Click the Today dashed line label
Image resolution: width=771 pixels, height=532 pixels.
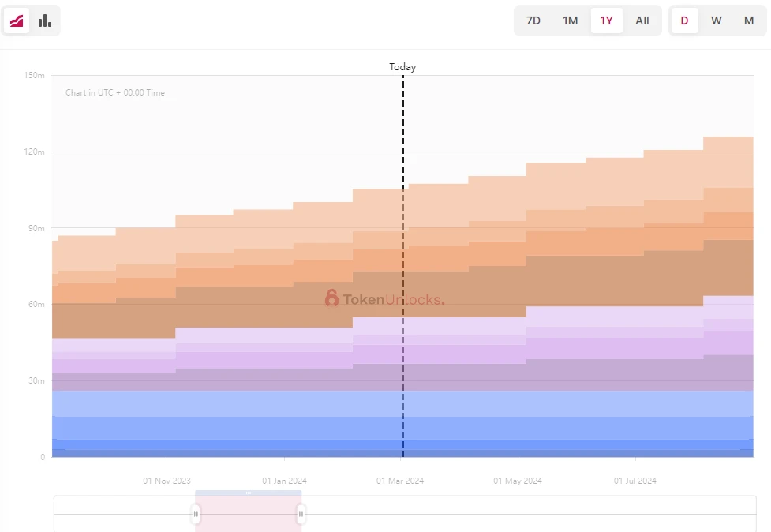click(402, 67)
